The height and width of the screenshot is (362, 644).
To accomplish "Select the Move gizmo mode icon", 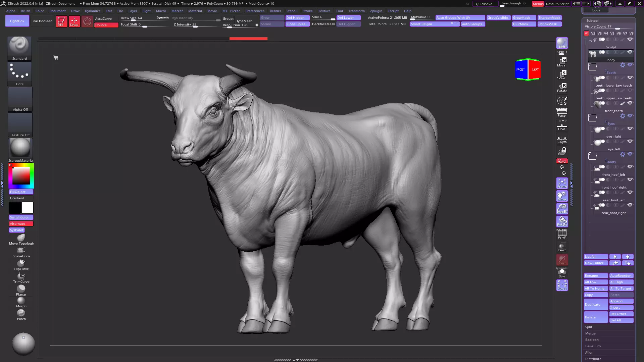I will click(x=562, y=62).
